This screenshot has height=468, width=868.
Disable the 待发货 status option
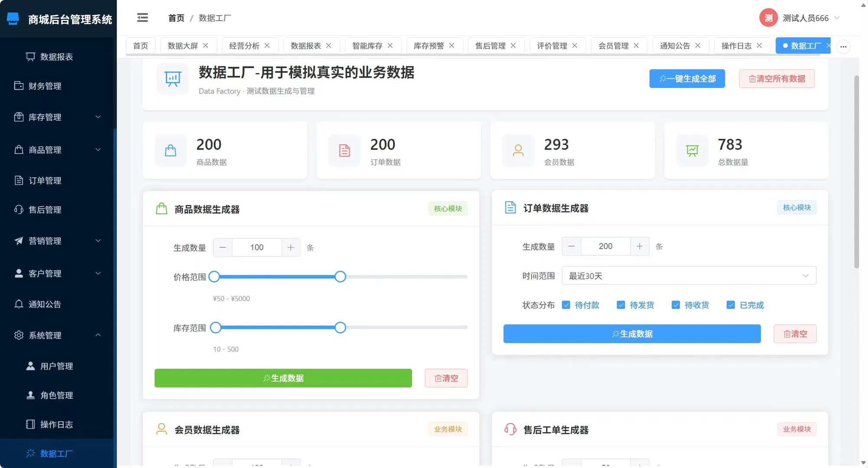621,305
